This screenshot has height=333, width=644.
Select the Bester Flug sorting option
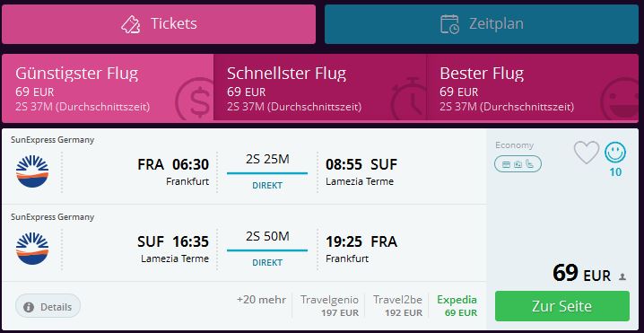pyautogui.click(x=532, y=88)
